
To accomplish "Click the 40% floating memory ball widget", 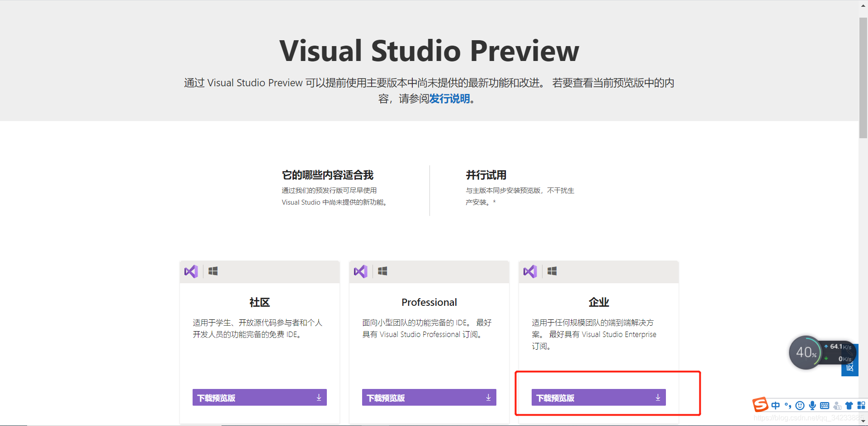I will tap(806, 352).
